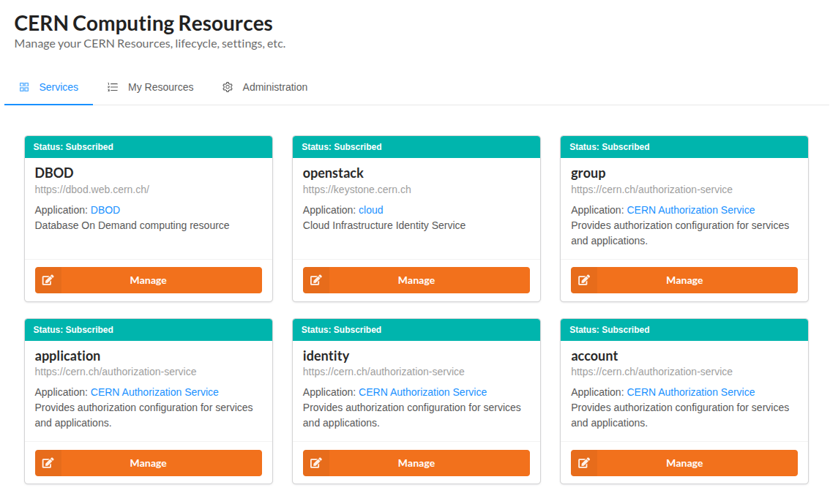Click the identity card title
Viewport: 830px width, 504px height.
coord(326,356)
